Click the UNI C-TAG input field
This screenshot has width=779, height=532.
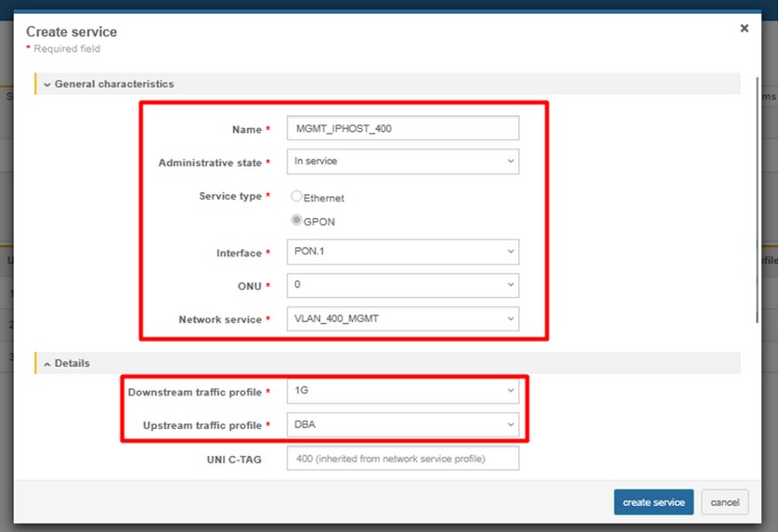pyautogui.click(x=402, y=459)
